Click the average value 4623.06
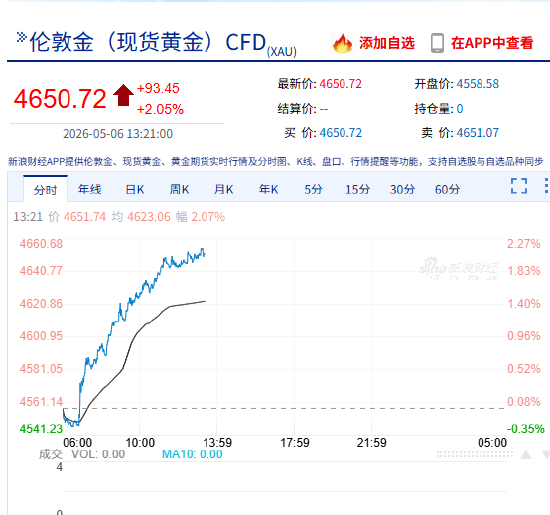Viewport: 550px width, 515px height. point(149,217)
